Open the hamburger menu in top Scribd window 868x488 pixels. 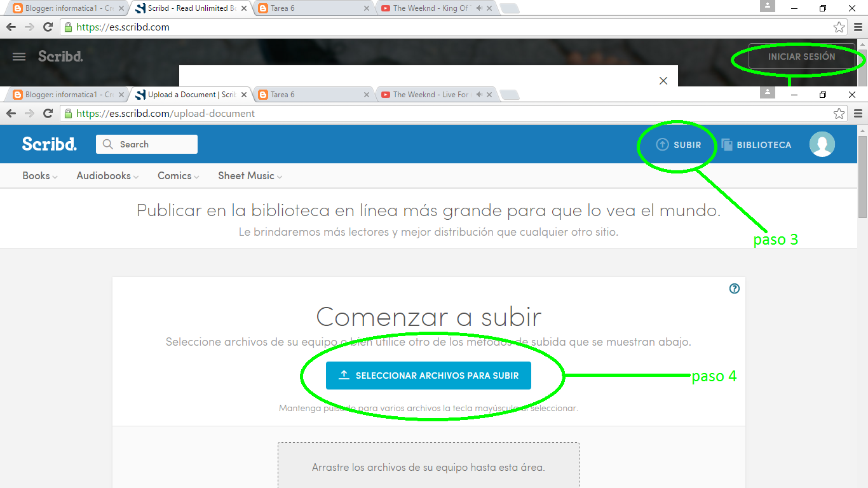coord(19,57)
